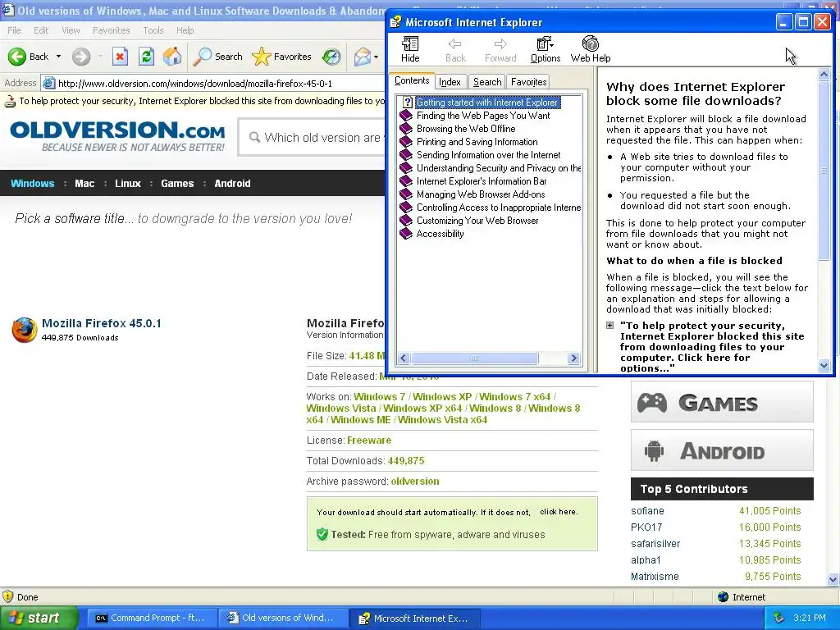Open Web Help in help window
Viewport: 840px width, 630px height.
pyautogui.click(x=591, y=49)
